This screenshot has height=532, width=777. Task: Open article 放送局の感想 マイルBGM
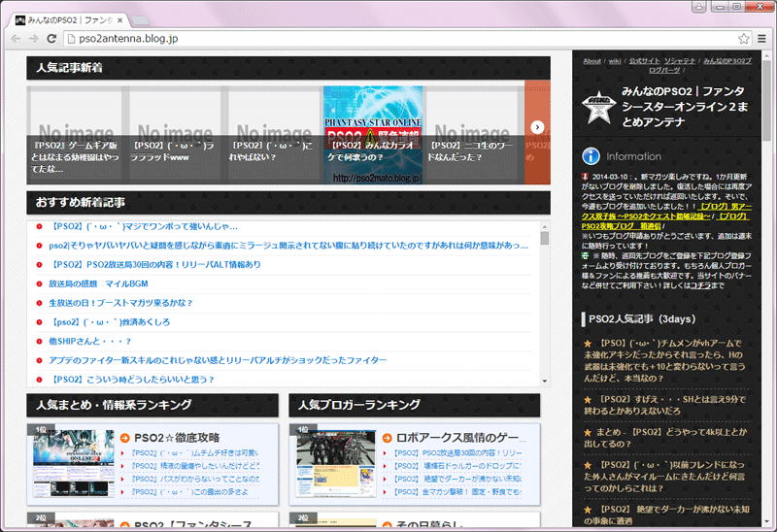(98, 283)
